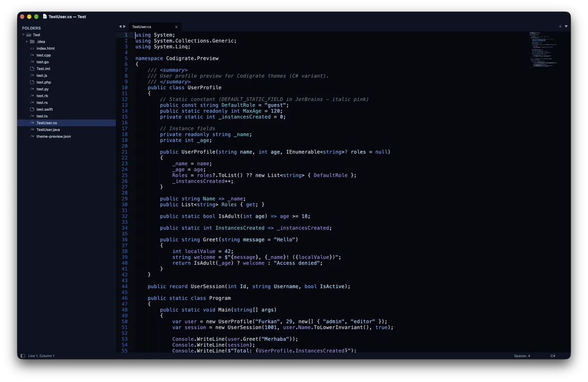Click 'UserSession' in the record declaration

(x=207, y=286)
